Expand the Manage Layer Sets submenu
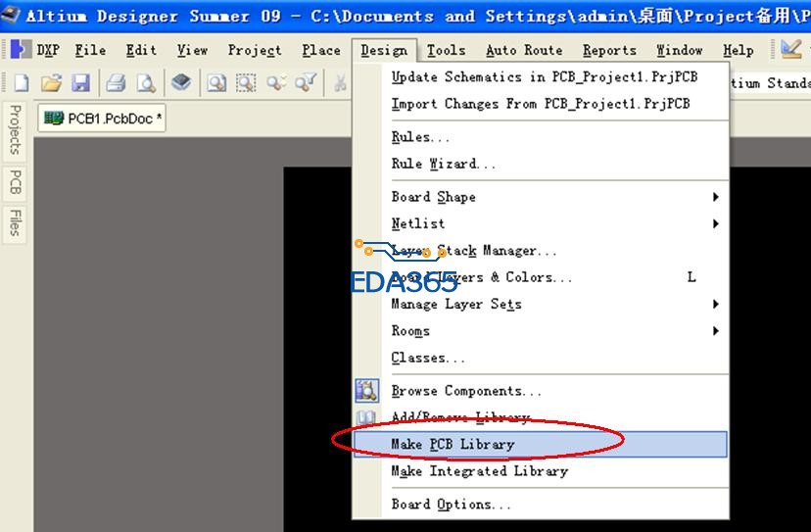This screenshot has width=811, height=532. click(x=541, y=304)
